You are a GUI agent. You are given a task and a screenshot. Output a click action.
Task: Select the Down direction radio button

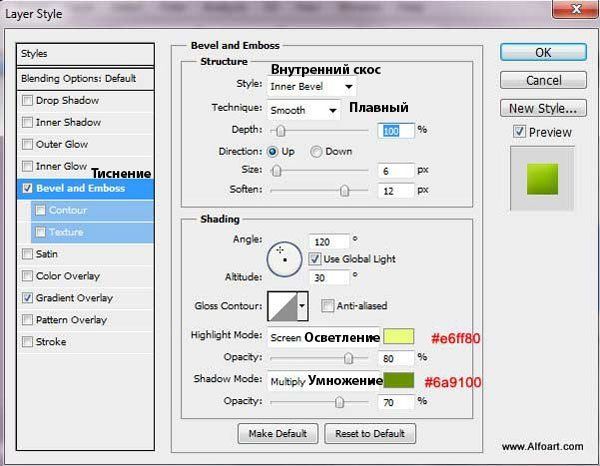click(316, 152)
